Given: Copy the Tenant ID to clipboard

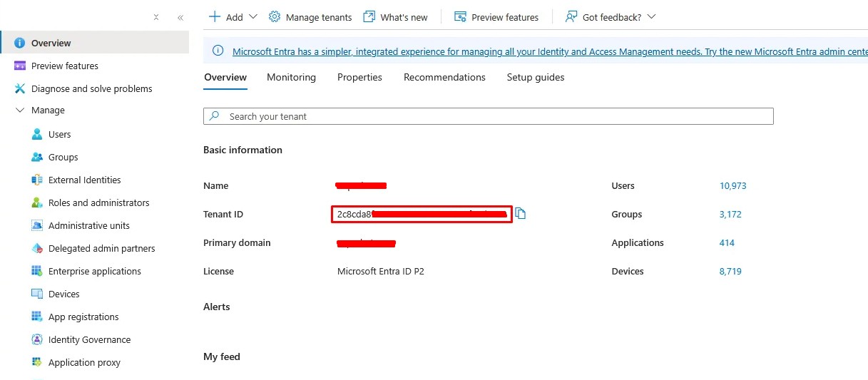Looking at the screenshot, I should [x=521, y=214].
